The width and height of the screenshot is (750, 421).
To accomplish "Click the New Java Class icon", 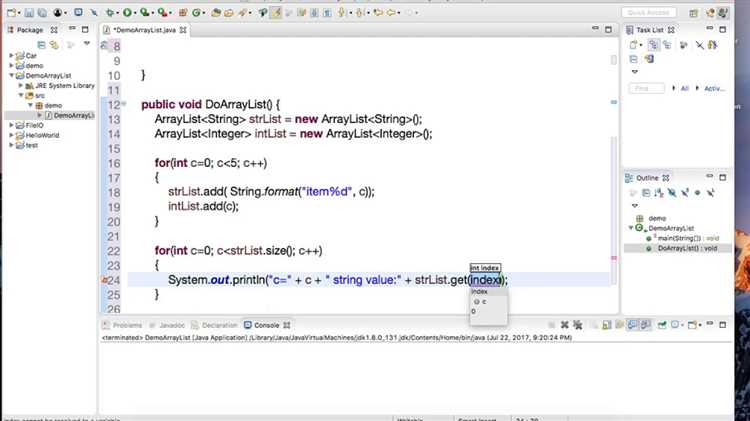I will pos(196,13).
